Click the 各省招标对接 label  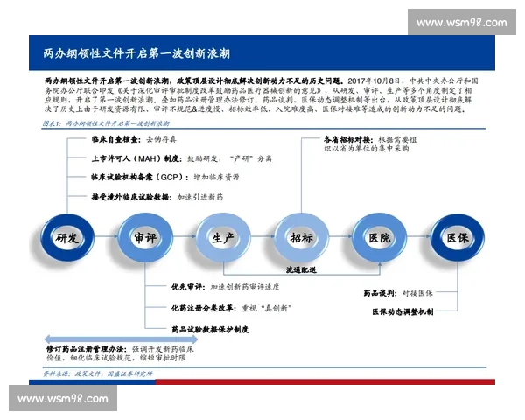pos(348,139)
